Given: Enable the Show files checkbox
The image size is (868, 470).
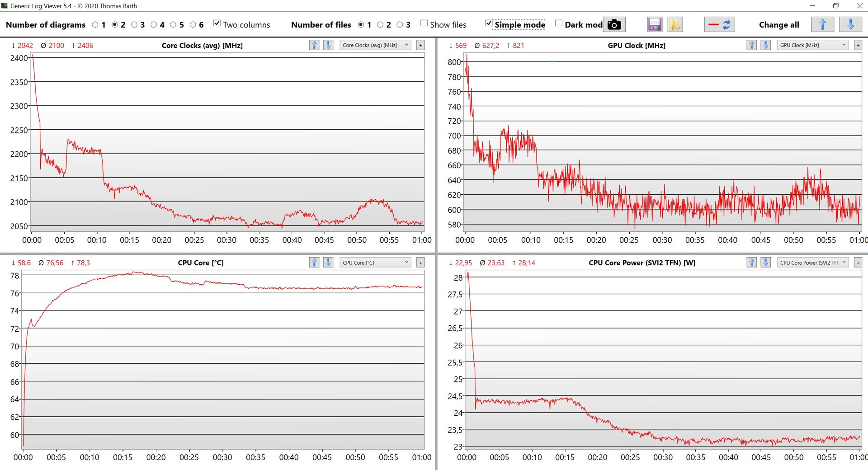Looking at the screenshot, I should pos(424,23).
